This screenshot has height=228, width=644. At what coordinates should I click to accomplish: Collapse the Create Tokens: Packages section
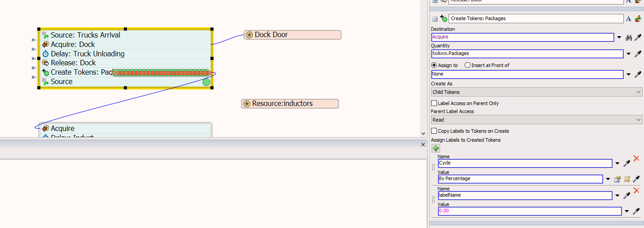tap(435, 19)
